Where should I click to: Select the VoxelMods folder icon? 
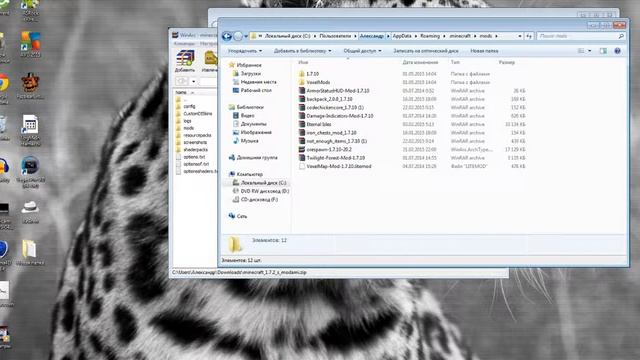302,82
